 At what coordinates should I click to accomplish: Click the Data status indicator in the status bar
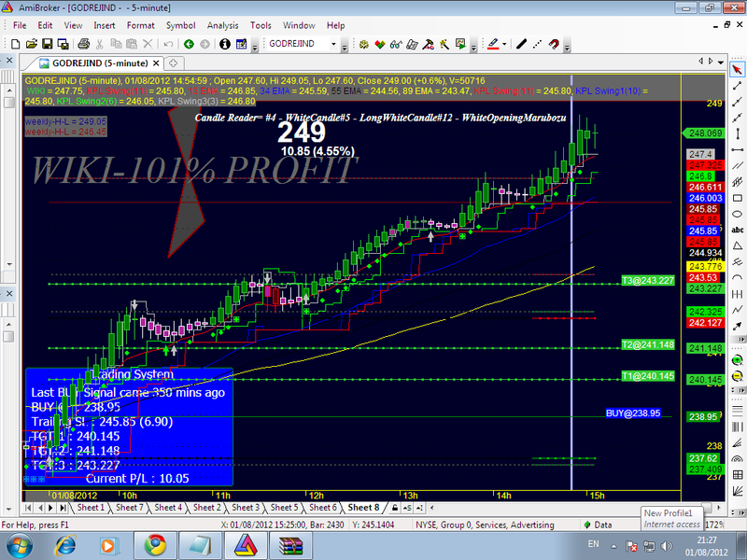point(599,525)
